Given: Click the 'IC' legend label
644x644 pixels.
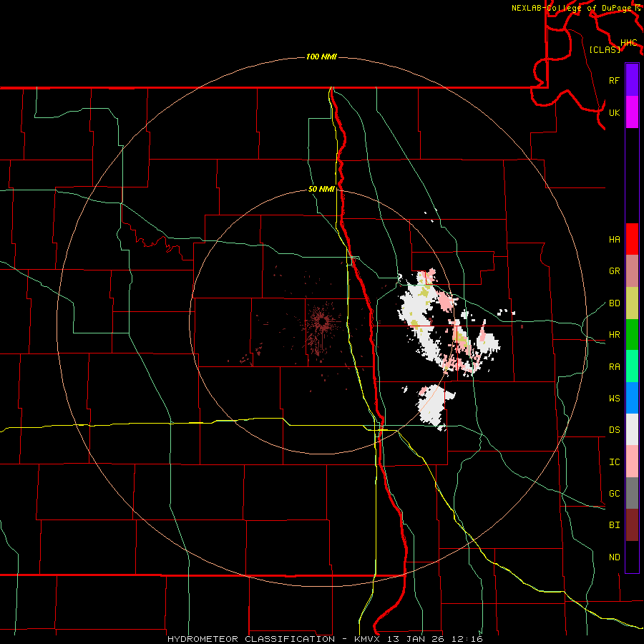Looking at the screenshot, I should (x=614, y=462).
